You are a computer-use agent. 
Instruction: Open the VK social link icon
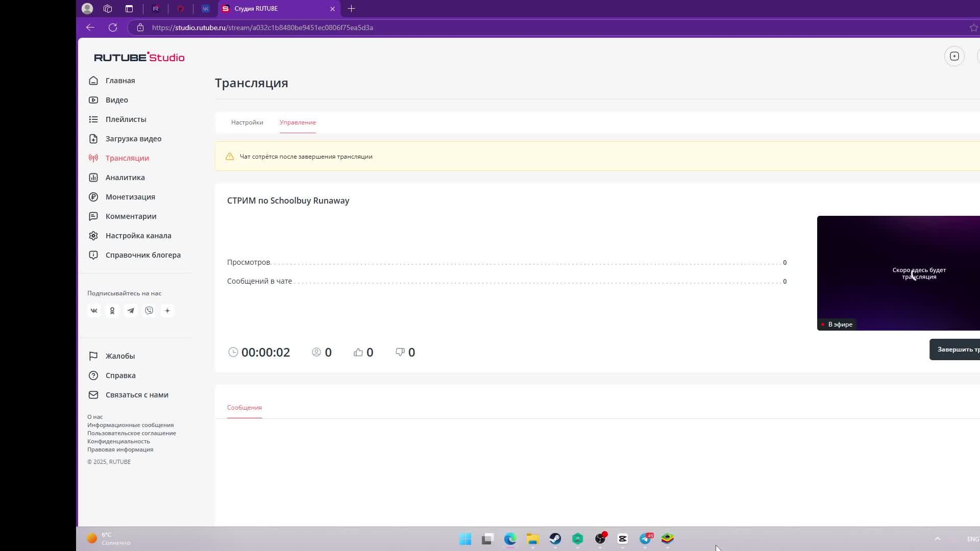[94, 310]
